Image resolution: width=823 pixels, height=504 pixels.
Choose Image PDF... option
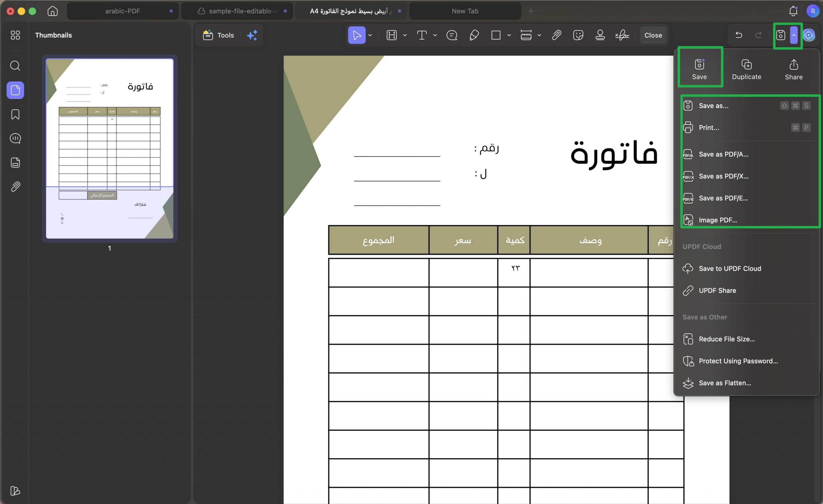[747, 220]
